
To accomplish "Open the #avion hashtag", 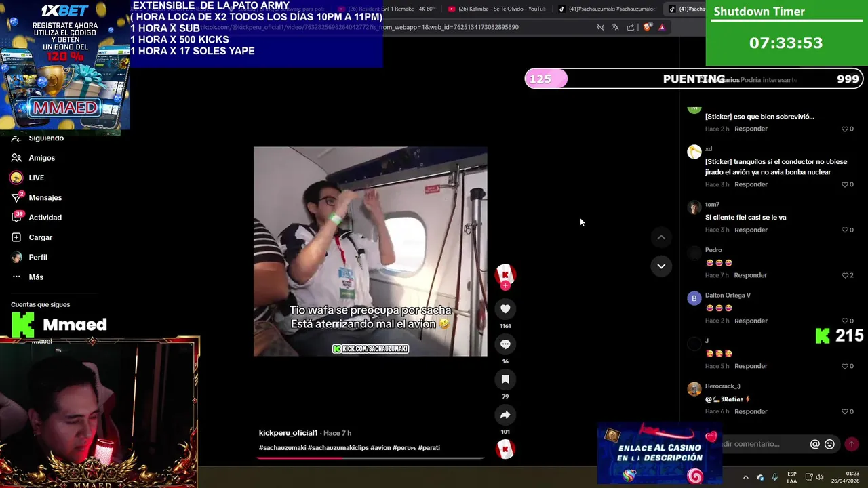I will coord(380,448).
